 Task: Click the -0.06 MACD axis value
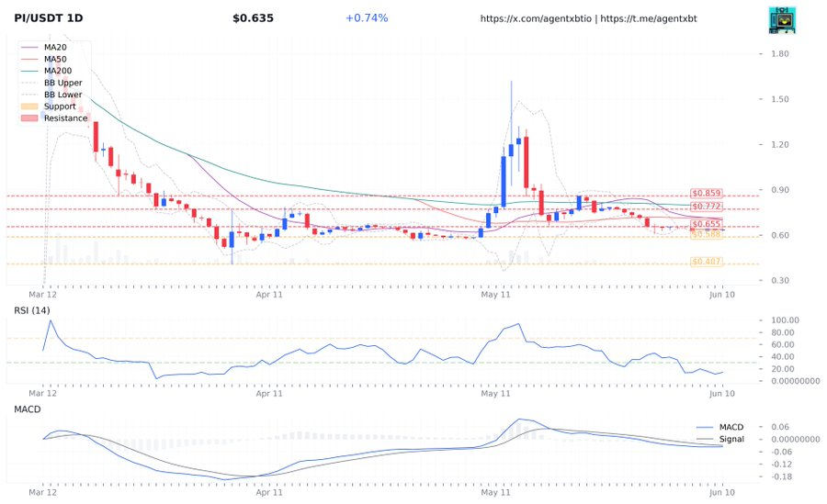tap(782, 452)
